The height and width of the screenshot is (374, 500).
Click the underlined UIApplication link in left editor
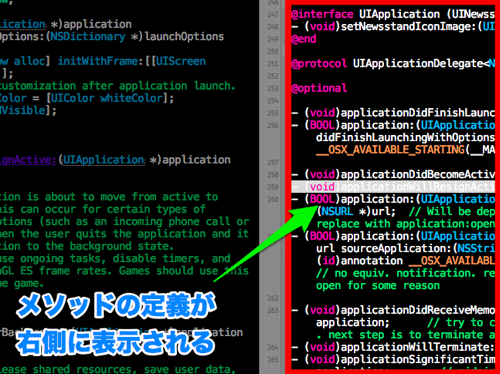(x=103, y=160)
